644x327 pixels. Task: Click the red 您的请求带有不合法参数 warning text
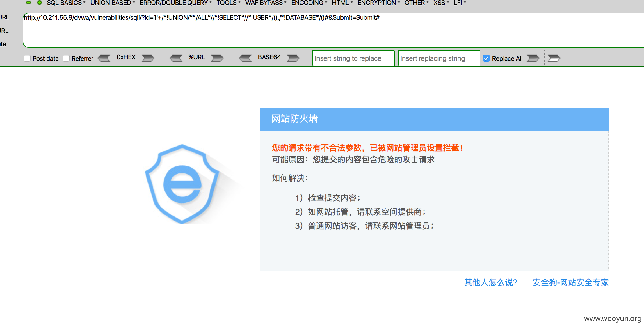[367, 148]
